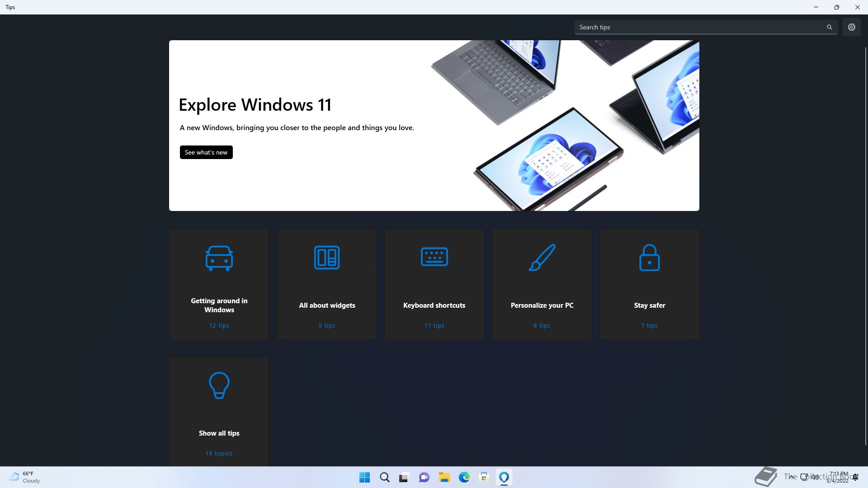Open the Windows Start menu

[x=364, y=478]
